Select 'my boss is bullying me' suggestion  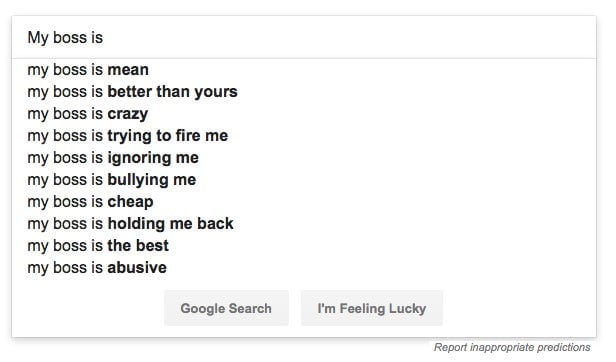coord(304,180)
